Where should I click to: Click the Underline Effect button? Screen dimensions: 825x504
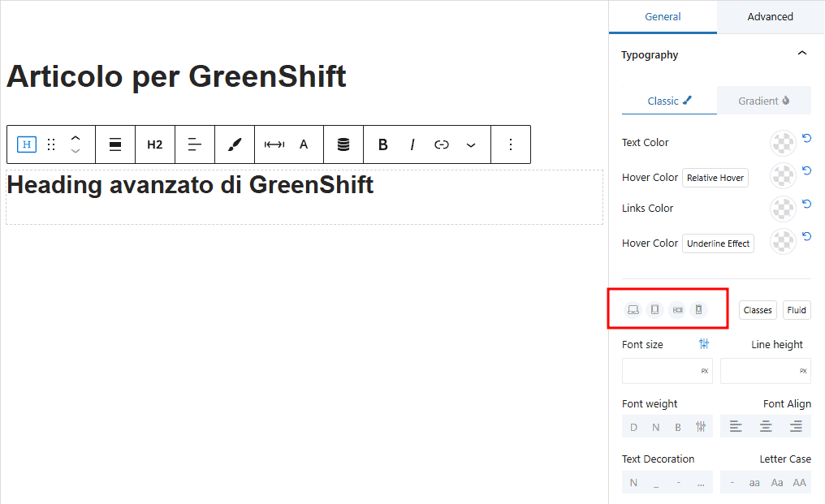718,243
